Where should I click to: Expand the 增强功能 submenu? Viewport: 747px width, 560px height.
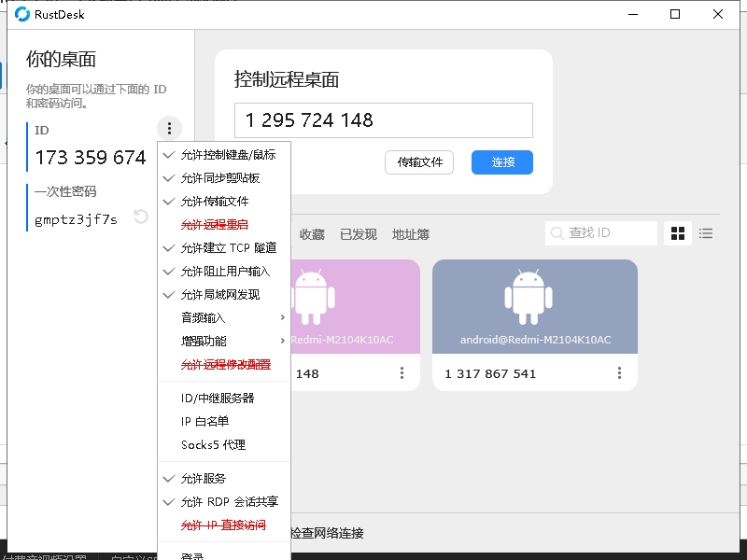coord(224,341)
